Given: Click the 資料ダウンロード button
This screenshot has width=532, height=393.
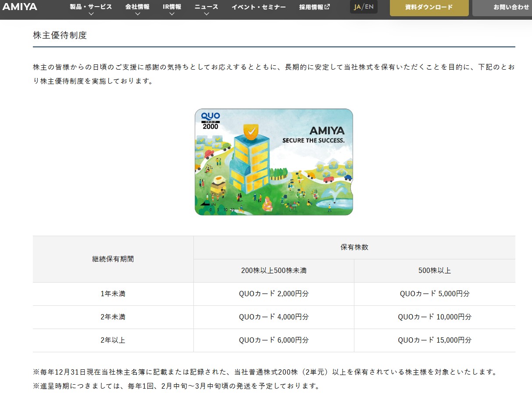Looking at the screenshot, I should [x=429, y=7].
